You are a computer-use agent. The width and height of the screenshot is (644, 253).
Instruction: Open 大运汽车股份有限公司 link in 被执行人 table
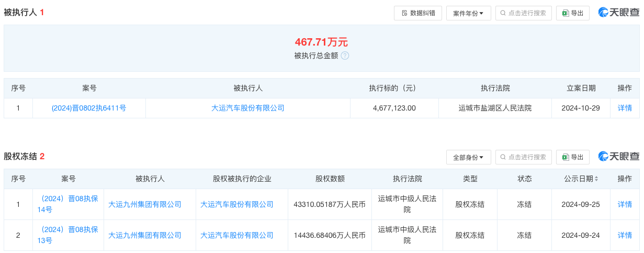tap(247, 108)
